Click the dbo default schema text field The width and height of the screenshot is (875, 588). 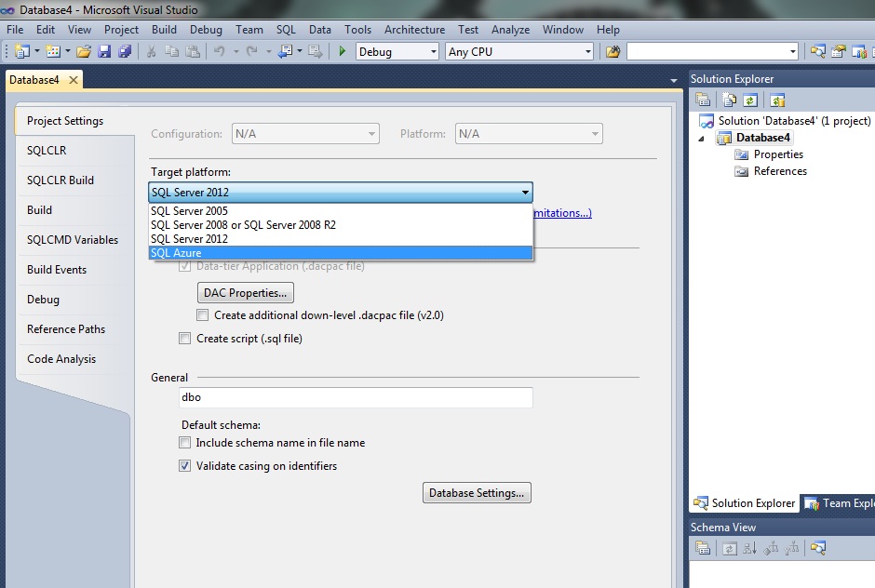point(356,397)
